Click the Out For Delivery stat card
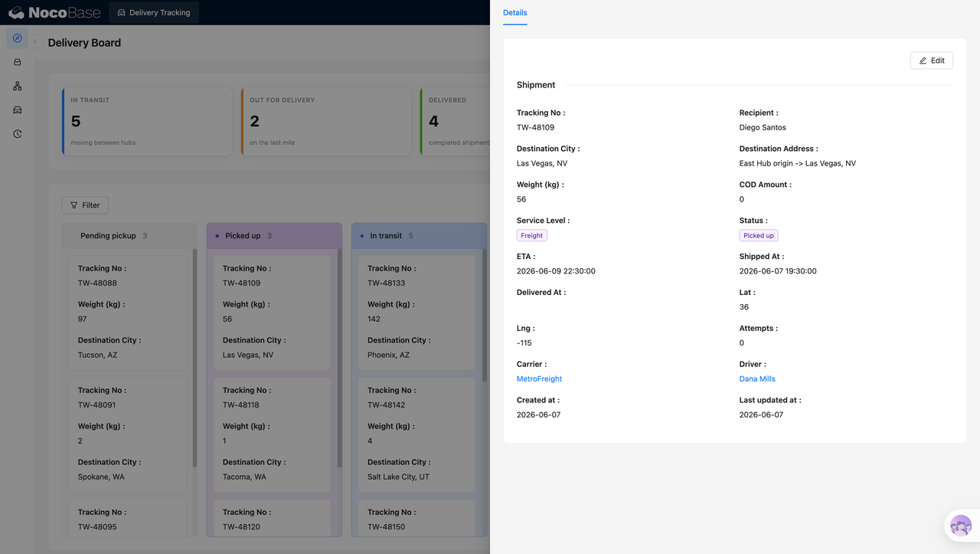Viewport: 980px width, 554px height. point(326,121)
